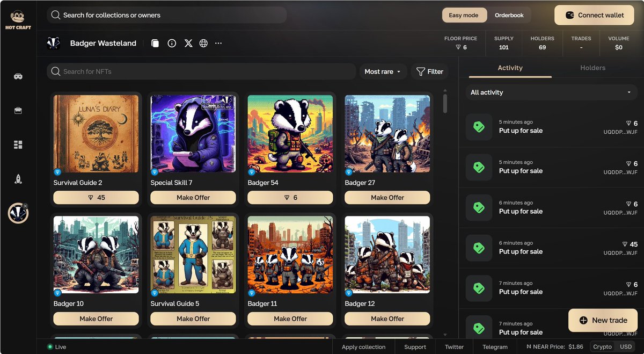Open the Special Skill 7 thumbnail
The image size is (644, 354).
coord(193,134)
